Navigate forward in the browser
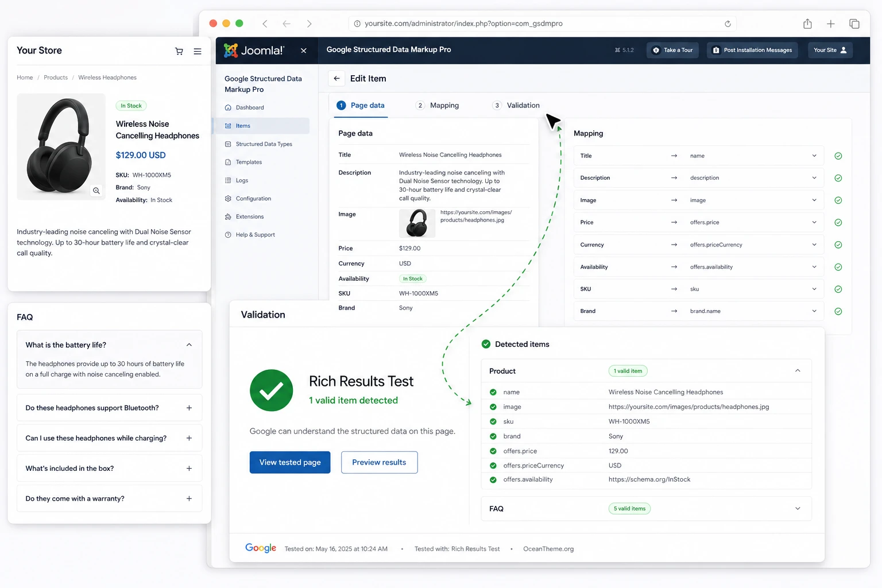 tap(309, 24)
